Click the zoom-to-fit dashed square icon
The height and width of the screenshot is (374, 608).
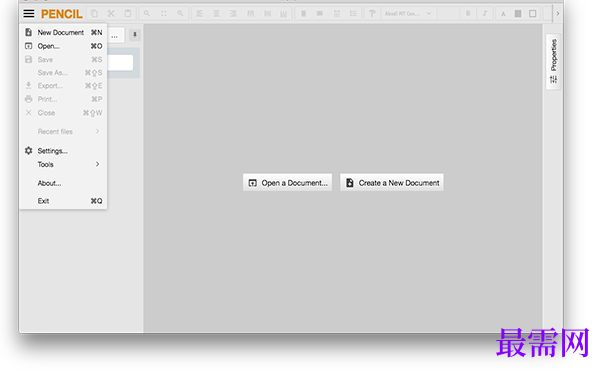pos(164,14)
